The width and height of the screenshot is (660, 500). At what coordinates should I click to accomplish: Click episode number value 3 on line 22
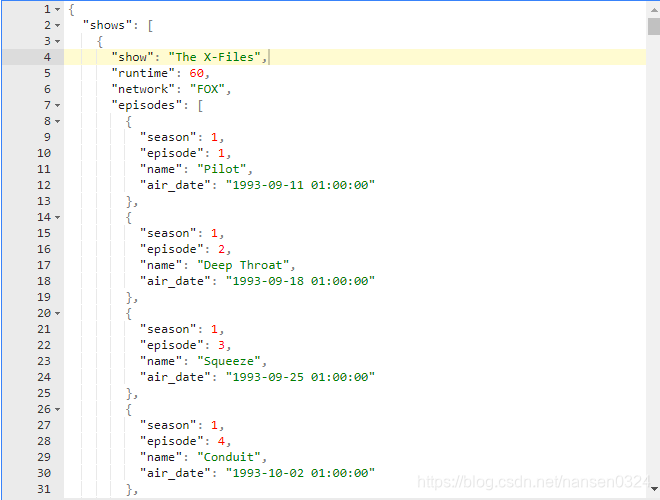pos(221,345)
